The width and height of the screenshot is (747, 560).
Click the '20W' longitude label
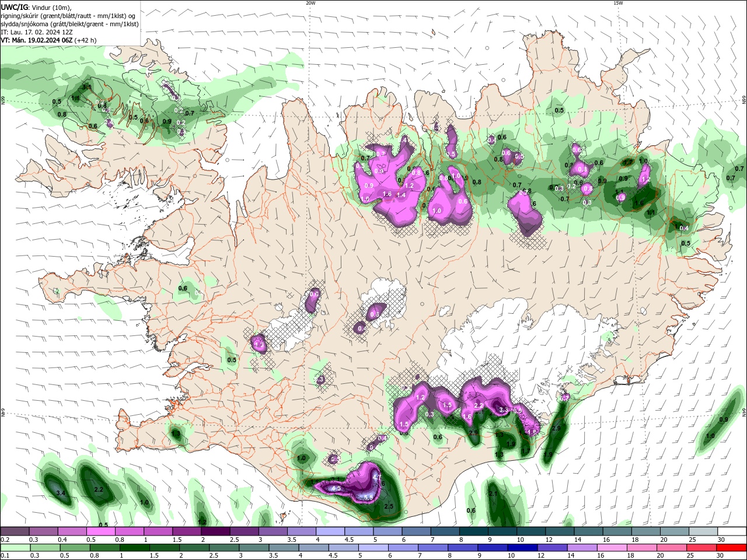[x=310, y=3]
